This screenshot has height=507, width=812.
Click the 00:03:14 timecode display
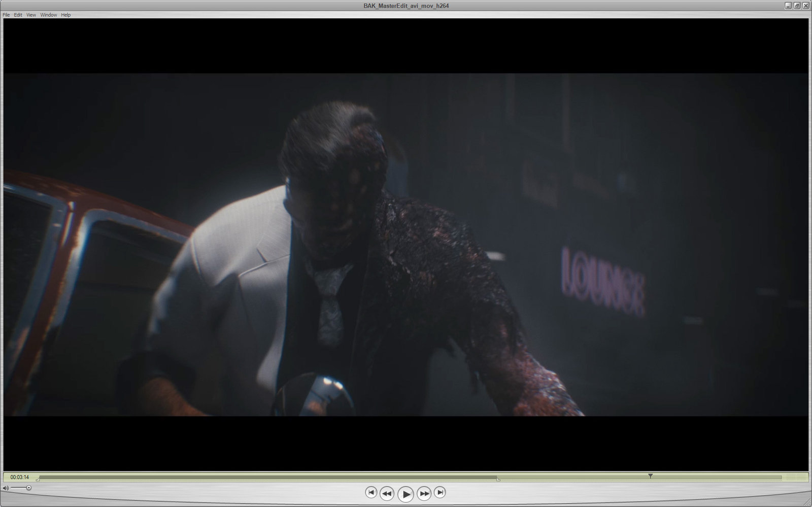click(20, 477)
